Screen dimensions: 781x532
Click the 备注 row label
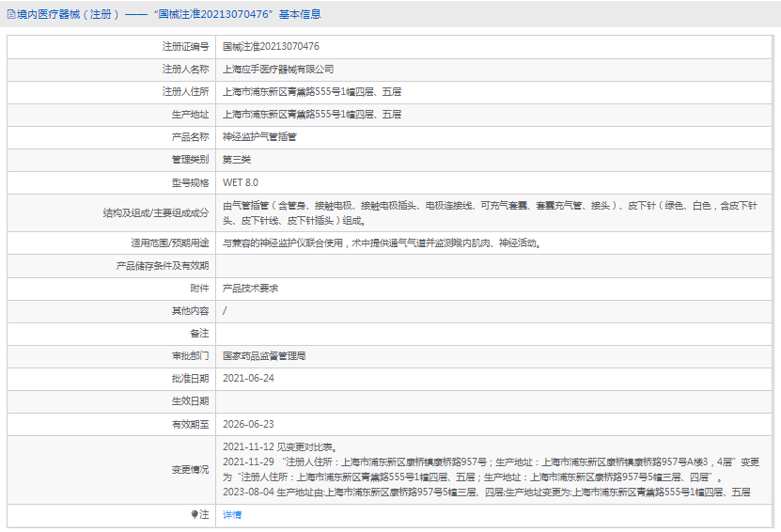pyautogui.click(x=200, y=334)
